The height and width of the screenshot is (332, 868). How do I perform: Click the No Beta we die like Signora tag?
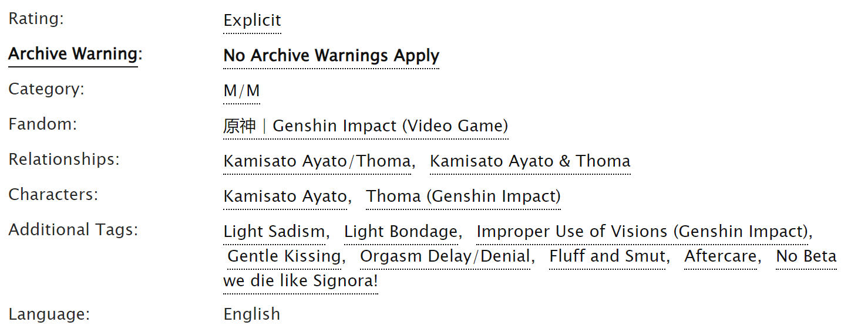300,281
